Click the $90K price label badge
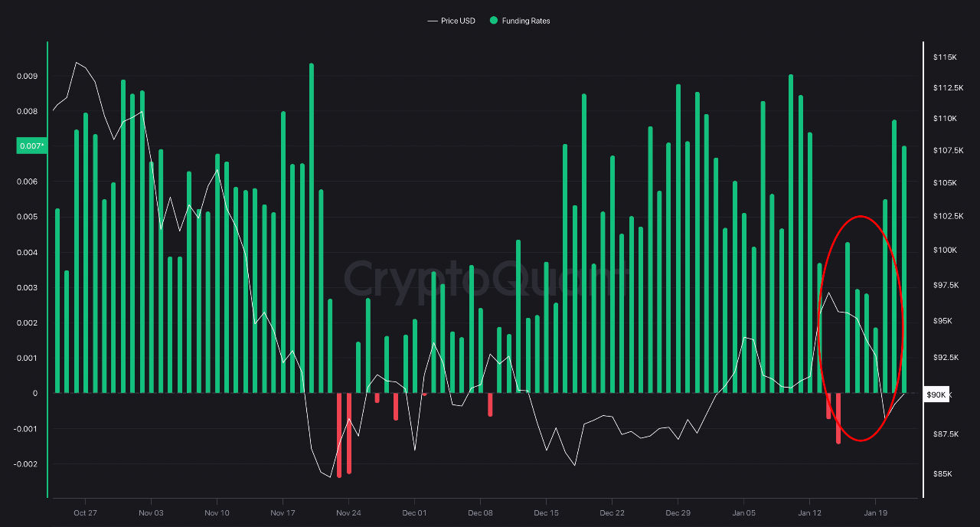 pyautogui.click(x=936, y=394)
